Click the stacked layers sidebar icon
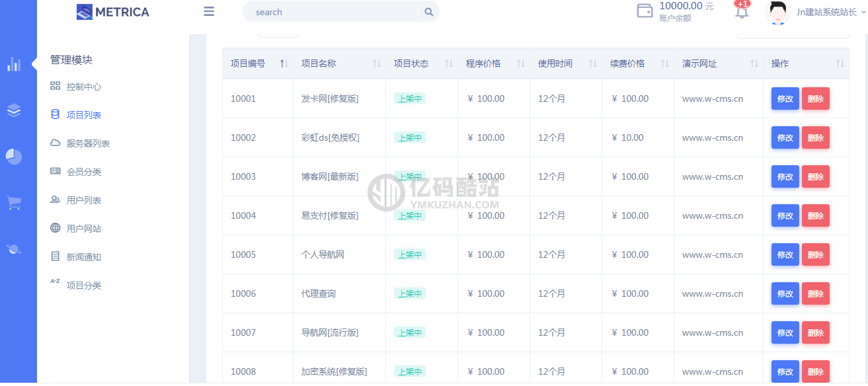 click(14, 110)
